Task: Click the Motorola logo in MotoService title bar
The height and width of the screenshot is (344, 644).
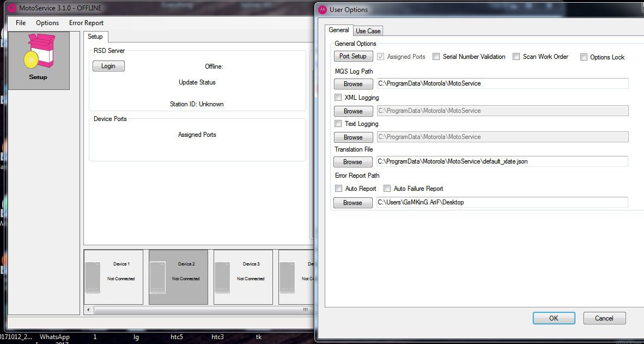Action: [12, 8]
